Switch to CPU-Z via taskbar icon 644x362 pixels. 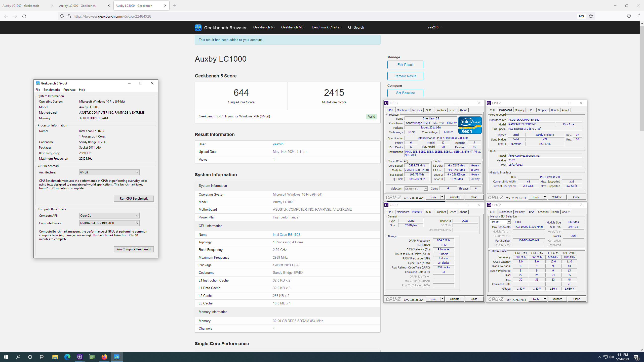tap(79, 357)
